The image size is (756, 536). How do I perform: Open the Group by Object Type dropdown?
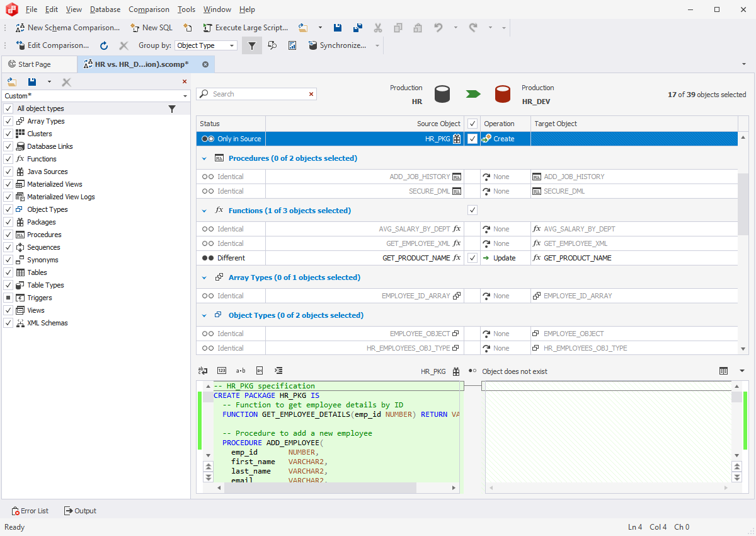(206, 45)
